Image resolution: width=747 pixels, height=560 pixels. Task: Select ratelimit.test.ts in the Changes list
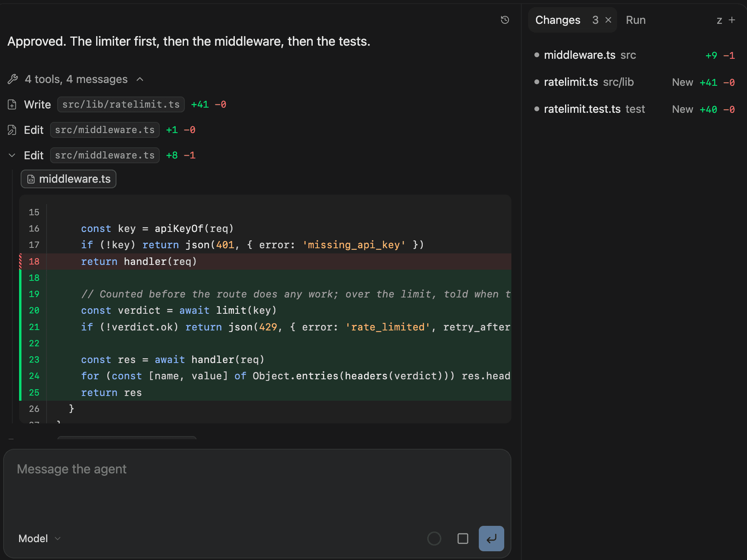click(635, 109)
